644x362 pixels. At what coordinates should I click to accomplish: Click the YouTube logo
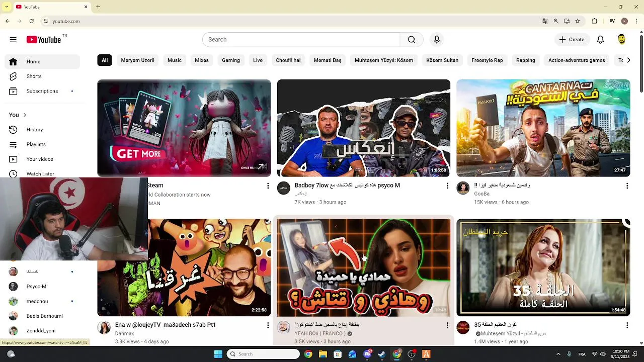point(44,40)
